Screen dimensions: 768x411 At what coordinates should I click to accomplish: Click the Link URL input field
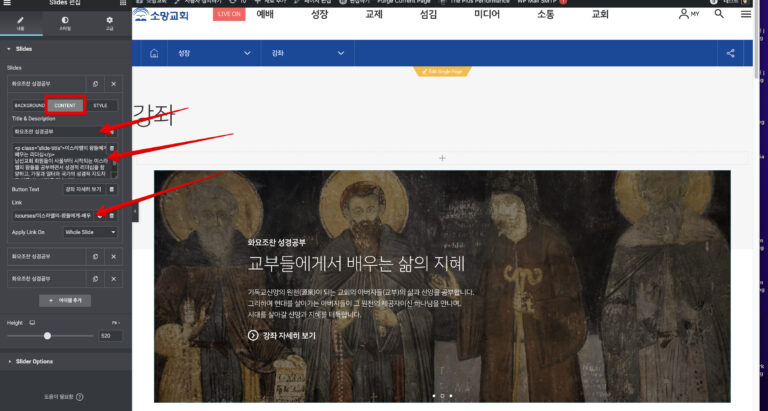point(53,216)
